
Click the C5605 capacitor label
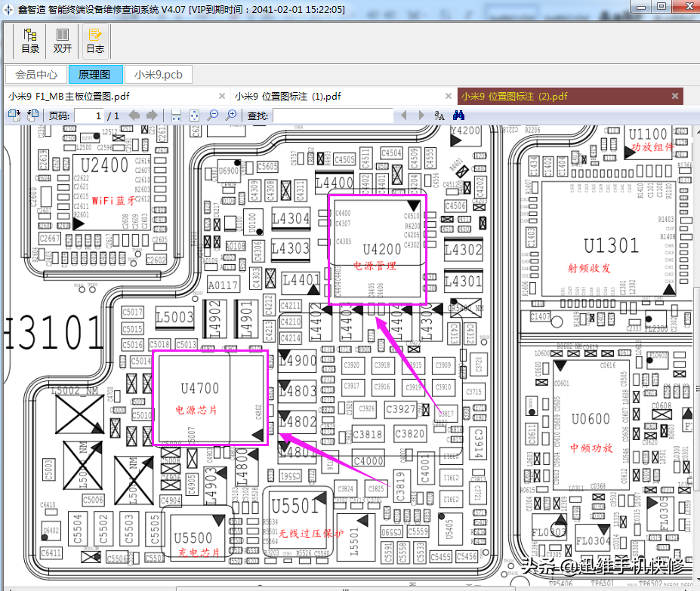(267, 167)
